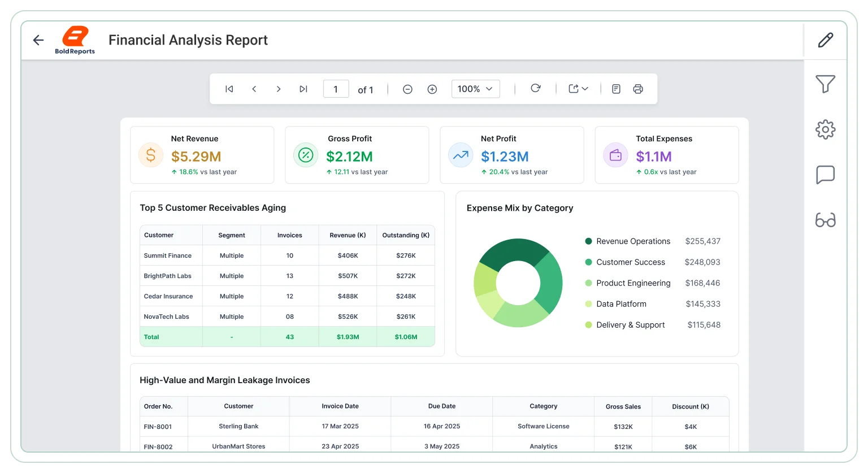Go to the next page

(279, 89)
